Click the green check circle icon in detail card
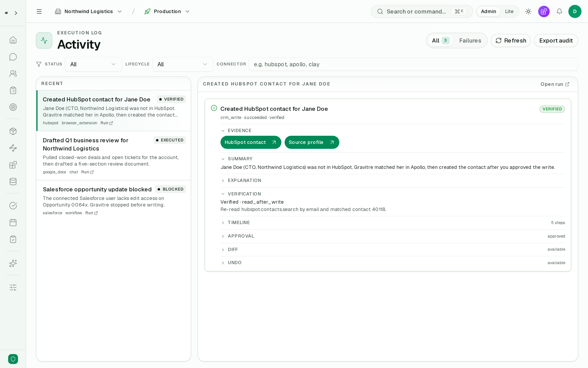Viewport: 588px width, 368px height. click(x=214, y=108)
